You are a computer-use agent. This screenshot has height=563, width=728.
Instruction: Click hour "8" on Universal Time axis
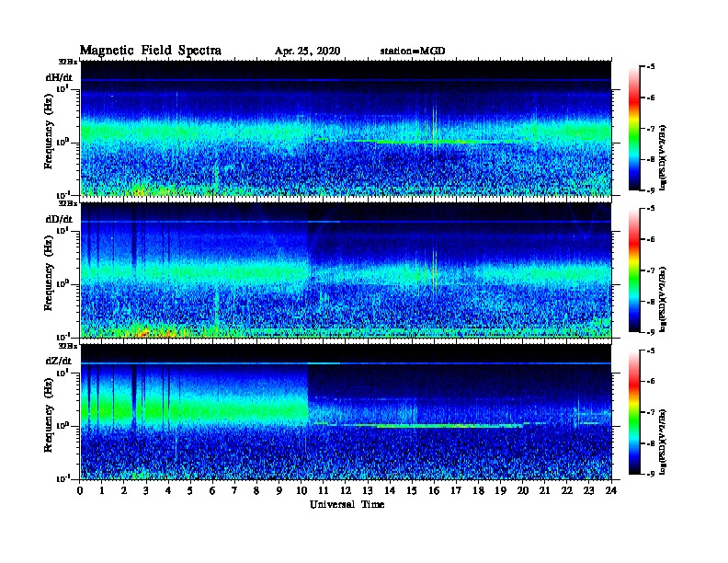click(256, 490)
